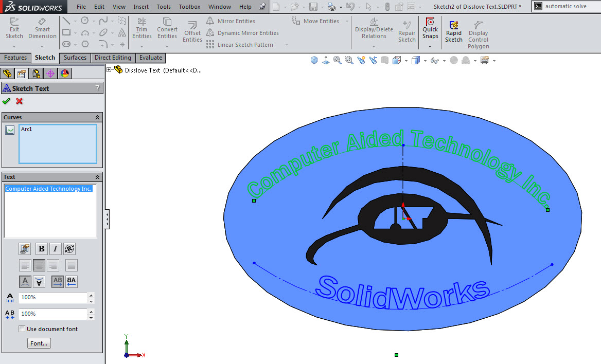
Task: Expand the Disslove Text tree node
Action: pos(109,70)
